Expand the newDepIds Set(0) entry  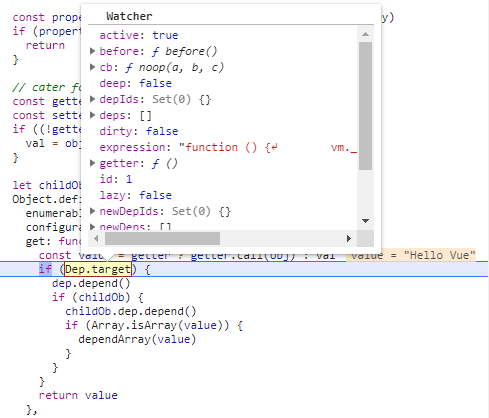(x=93, y=211)
